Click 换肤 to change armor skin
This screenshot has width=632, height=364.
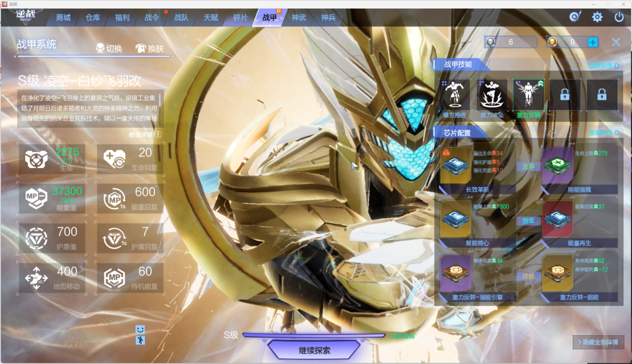pyautogui.click(x=150, y=49)
